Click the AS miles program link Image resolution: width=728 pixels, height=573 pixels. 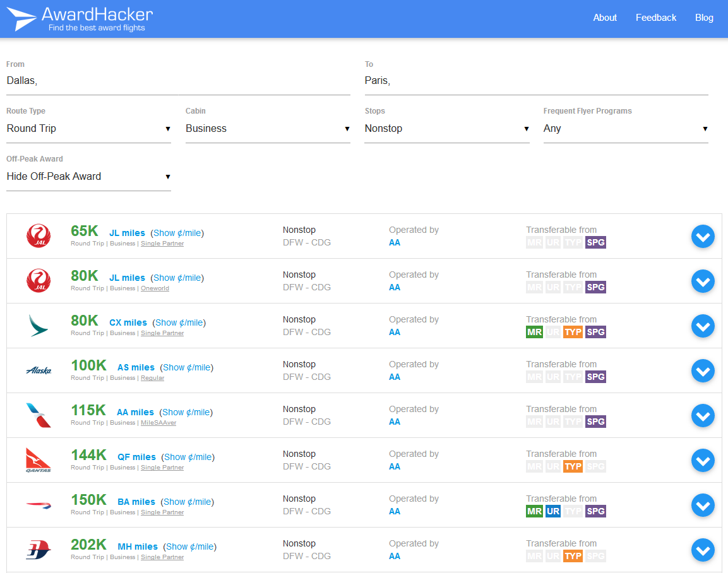tap(136, 367)
